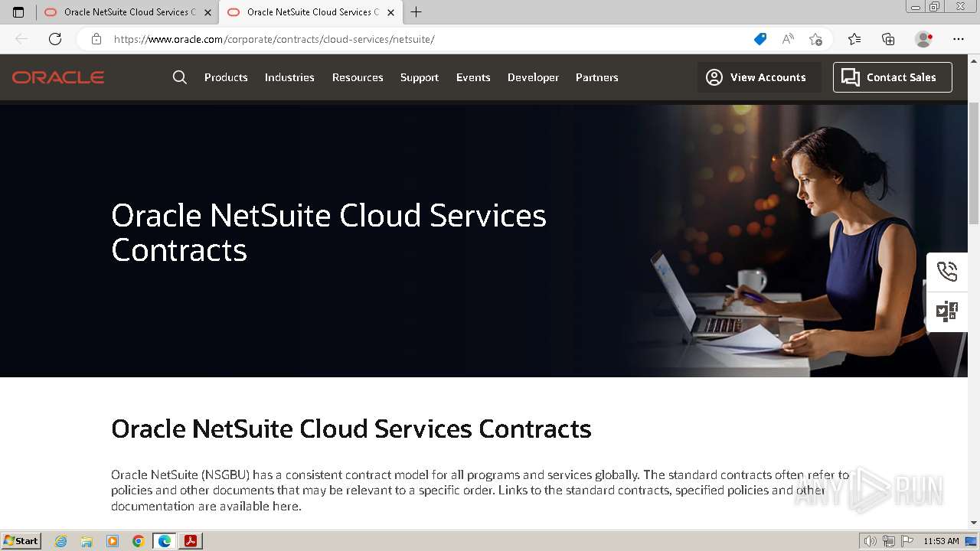Open the Collections panel
Screen dimensions: 980x551
pos(888,39)
